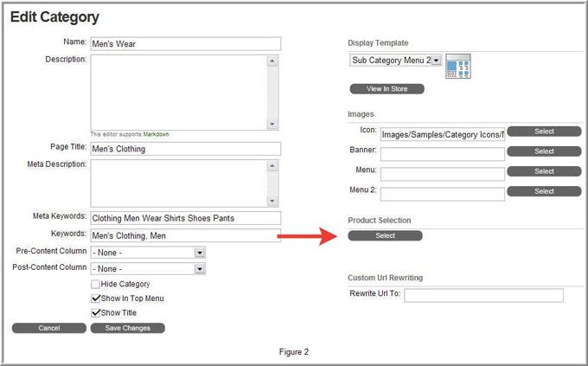The image size is (588, 366).
Task: Click Meta Description scroll up arrow
Action: (272, 166)
